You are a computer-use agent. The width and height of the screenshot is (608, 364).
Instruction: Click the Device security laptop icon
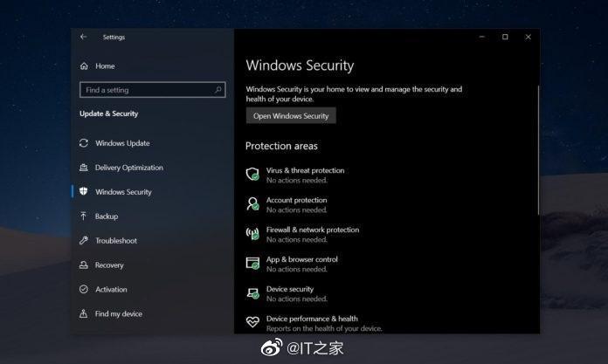[252, 292]
